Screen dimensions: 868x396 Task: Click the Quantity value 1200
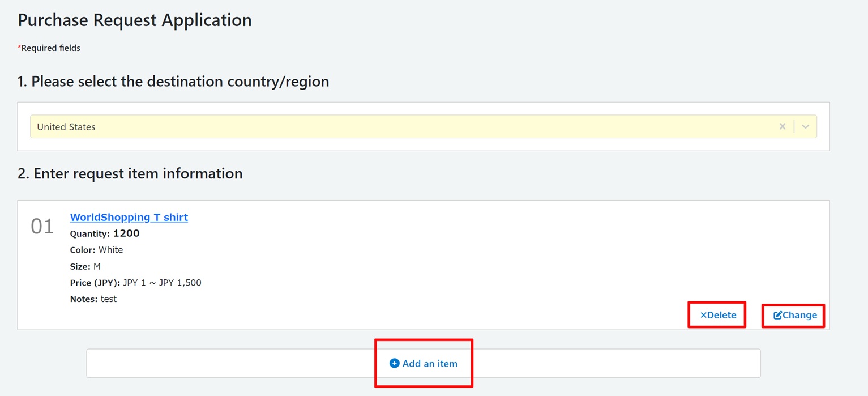[x=126, y=233]
